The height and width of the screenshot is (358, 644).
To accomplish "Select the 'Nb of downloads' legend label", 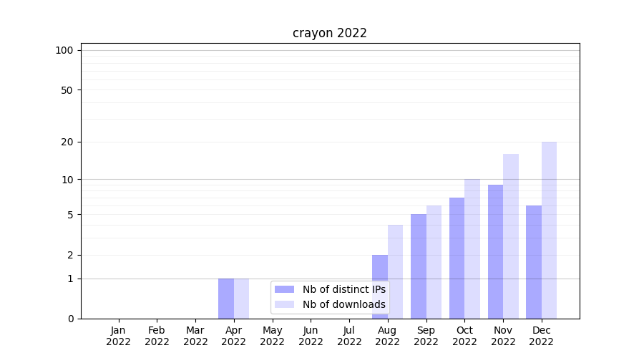I will click(x=343, y=304).
